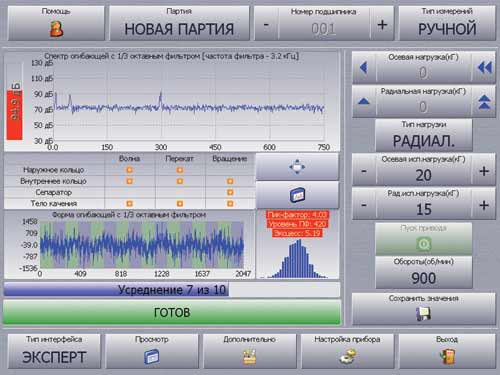Image resolution: width=500 pixels, height=375 pixels.
Task: Toggle Тело качения Перекат indicator
Action: pyautogui.click(x=180, y=203)
